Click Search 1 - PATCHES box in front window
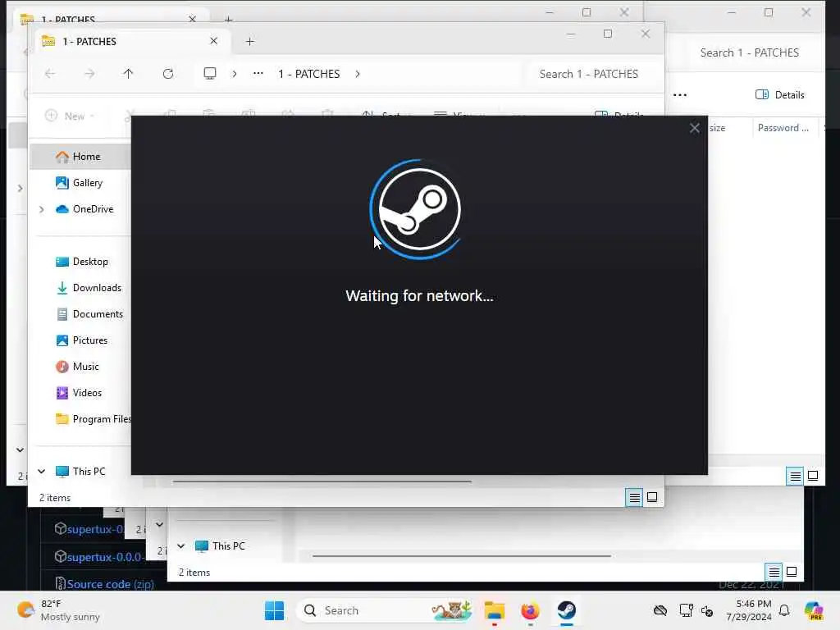 tap(589, 74)
